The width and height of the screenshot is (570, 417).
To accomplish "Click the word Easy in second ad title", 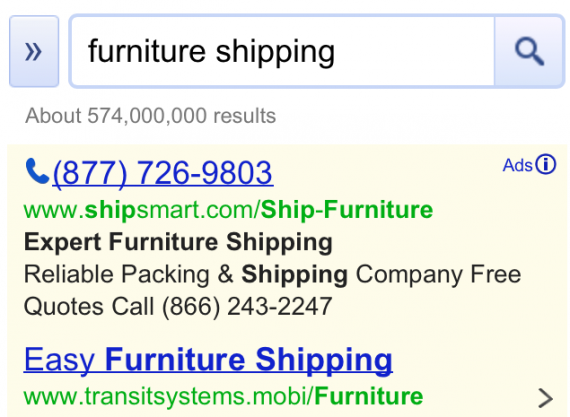I will click(60, 360).
